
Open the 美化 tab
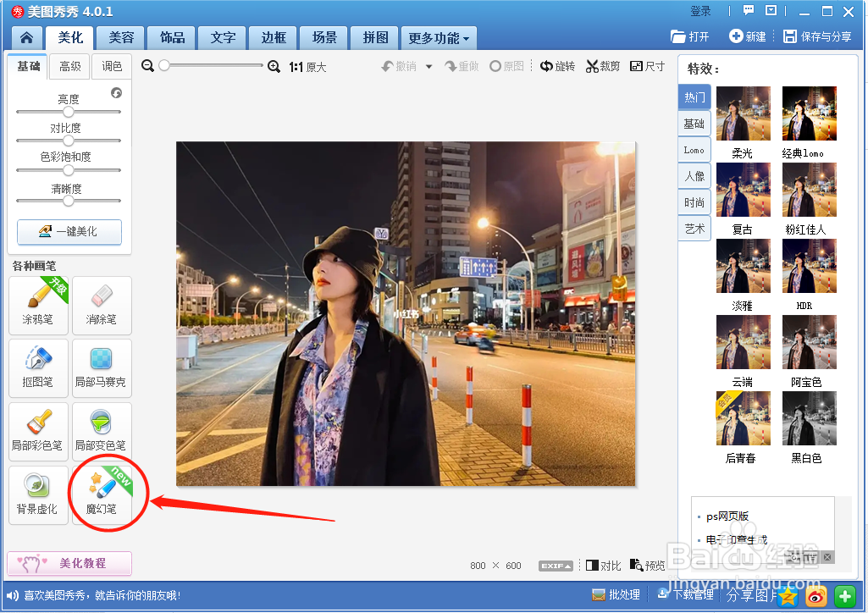pos(70,37)
